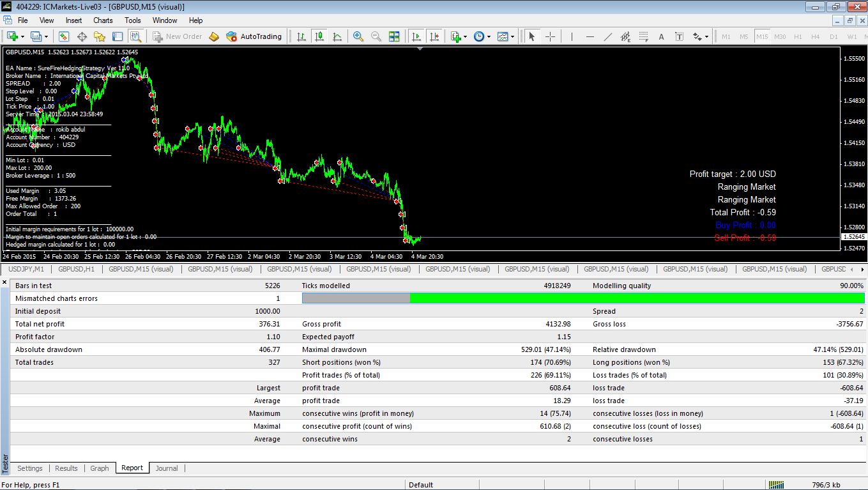Select the Text Label tool
This screenshot has height=490, width=868.
tap(679, 36)
